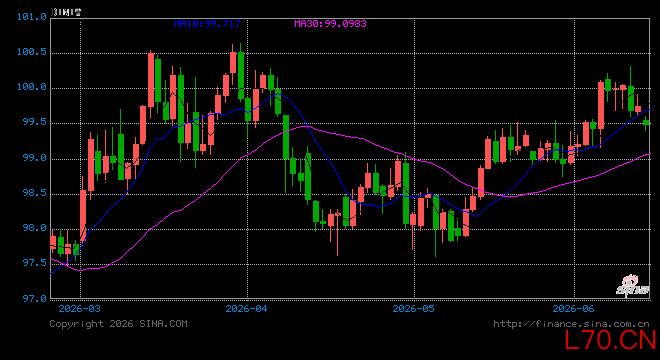Screen dimensions: 660x360
Task: Select the 101.0 price axis label
Action: pos(32,17)
